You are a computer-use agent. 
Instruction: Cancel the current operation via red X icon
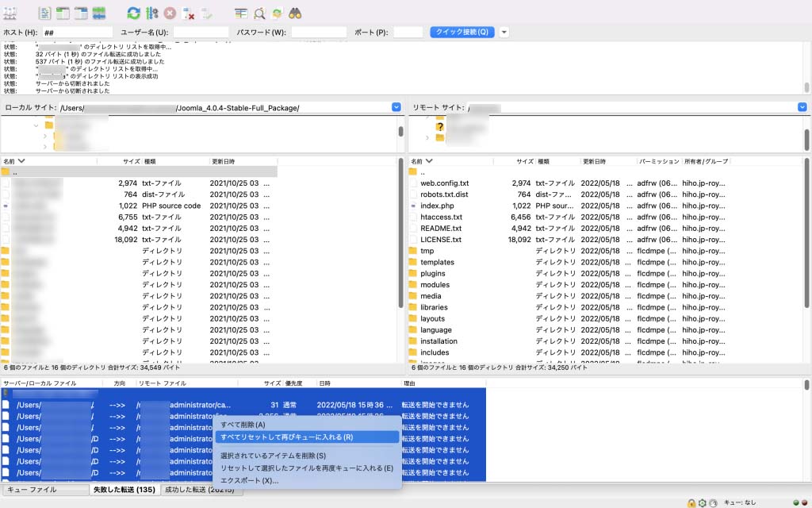tap(170, 13)
